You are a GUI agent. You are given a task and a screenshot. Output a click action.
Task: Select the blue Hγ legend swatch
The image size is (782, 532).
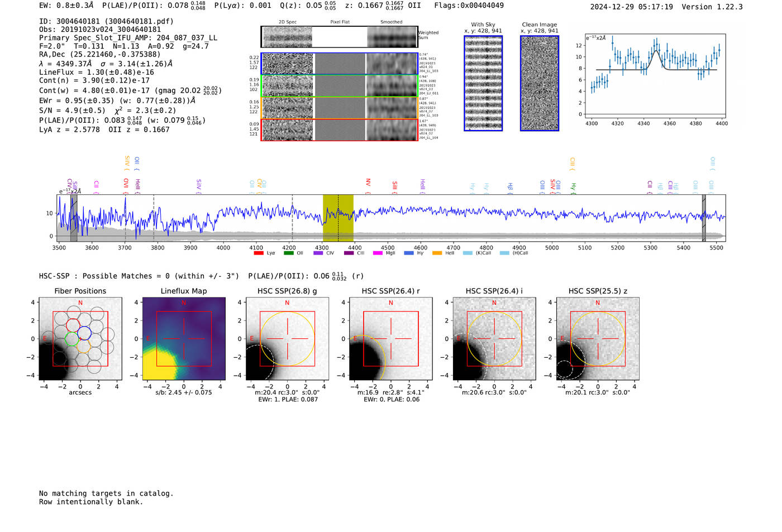coord(409,253)
